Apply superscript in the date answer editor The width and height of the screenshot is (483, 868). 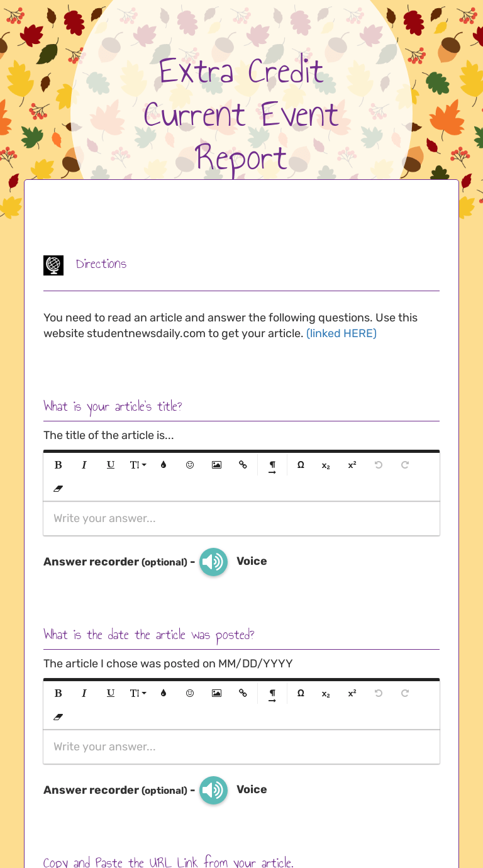(x=352, y=693)
